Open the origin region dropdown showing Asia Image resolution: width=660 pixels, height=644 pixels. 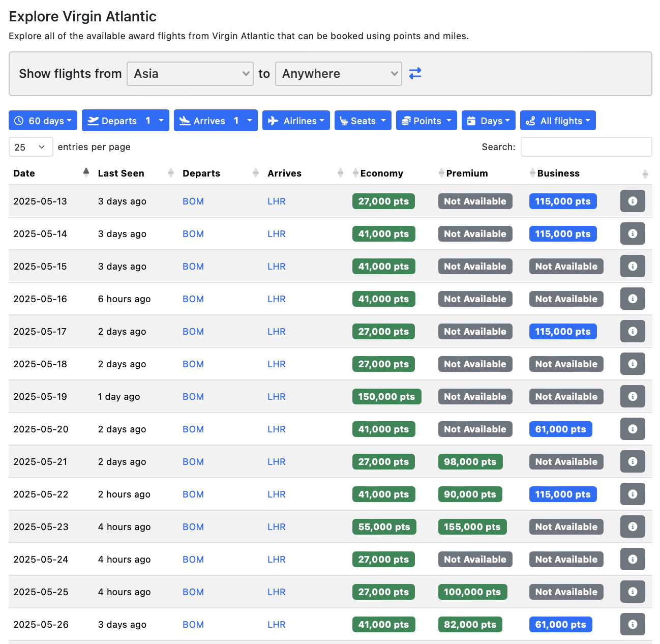190,74
